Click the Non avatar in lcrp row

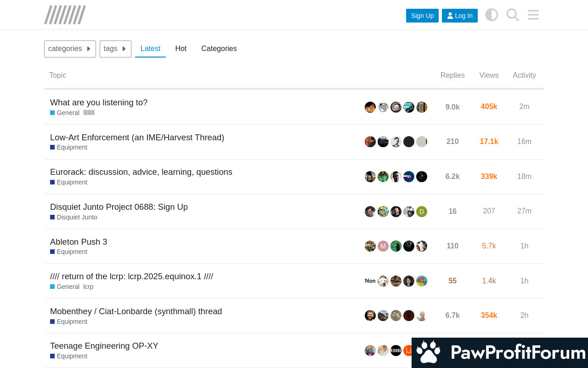[370, 281]
